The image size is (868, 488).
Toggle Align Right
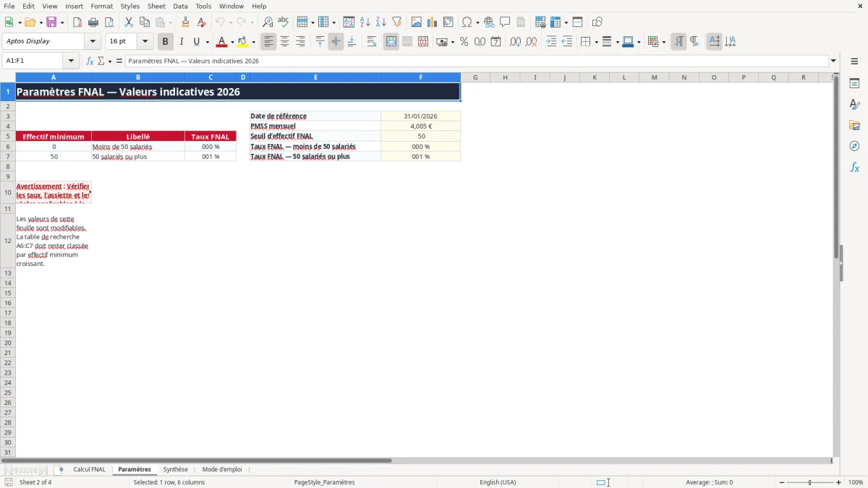(301, 42)
